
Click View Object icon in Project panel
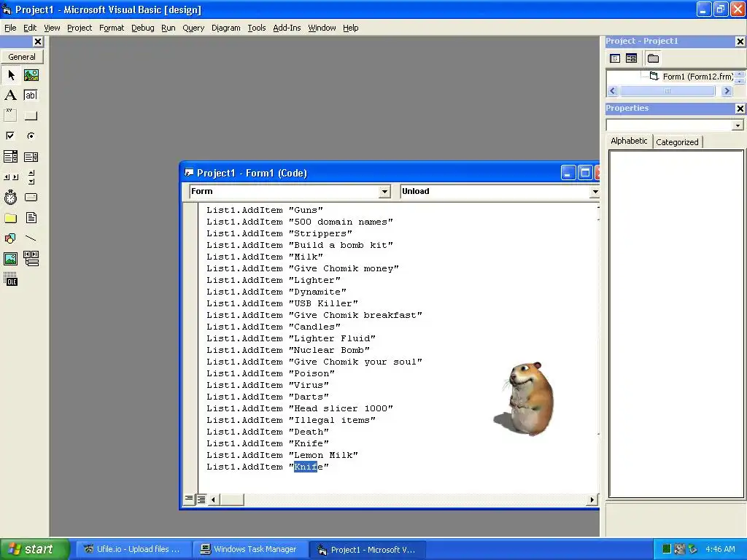pos(631,58)
